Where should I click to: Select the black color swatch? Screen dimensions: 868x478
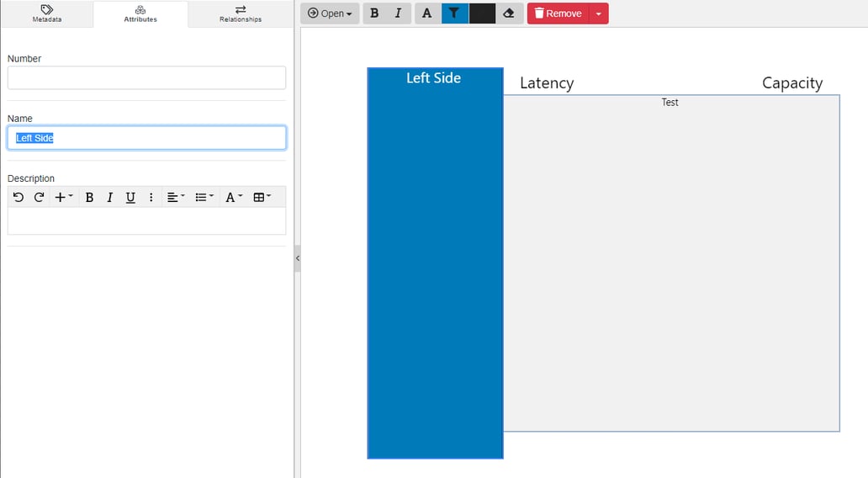(x=482, y=13)
